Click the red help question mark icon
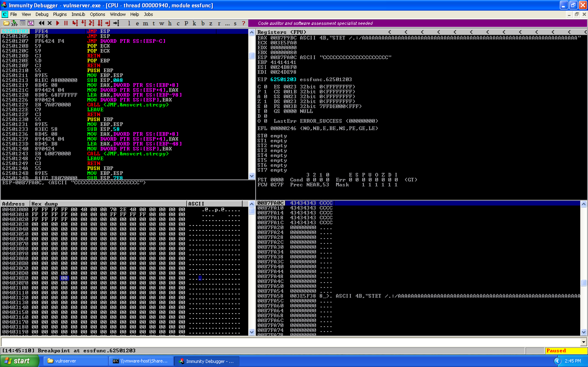Screen dimensions: 588x367 (243, 23)
